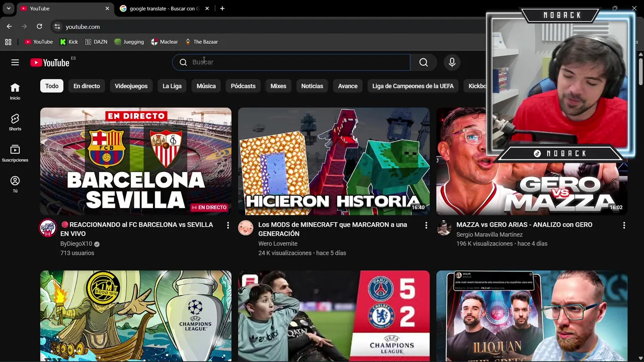Open the bookmarks apps grid icon
The image size is (644, 362).
tap(8, 42)
